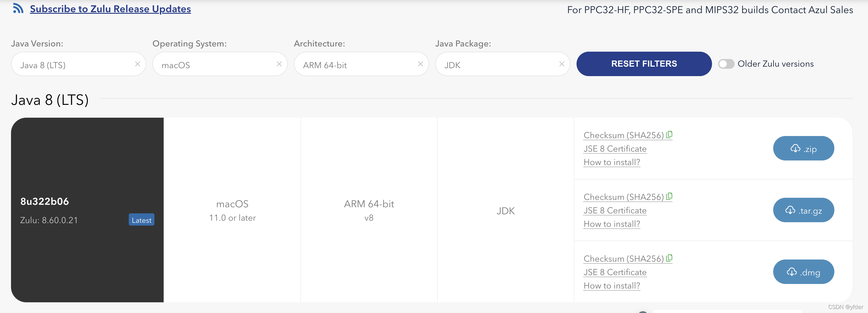Click the Contact Azul Sales notice text
The height and width of the screenshot is (313, 868).
710,10
